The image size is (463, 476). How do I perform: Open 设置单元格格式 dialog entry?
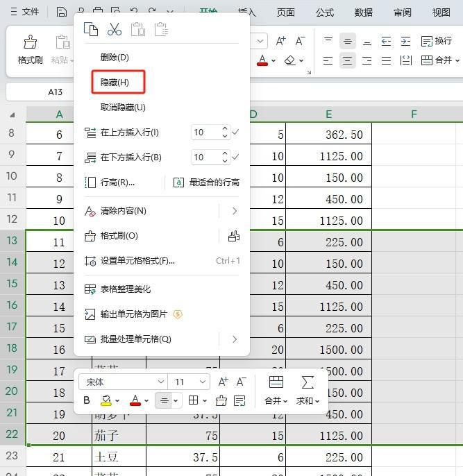[137, 261]
